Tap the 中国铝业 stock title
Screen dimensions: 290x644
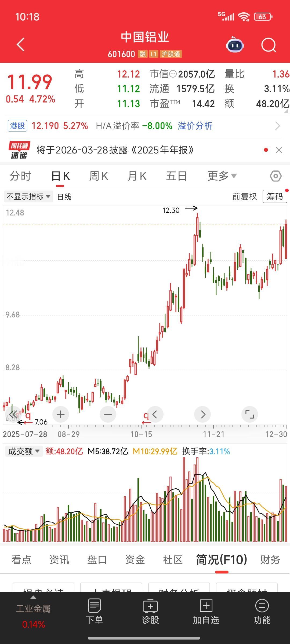(145, 37)
